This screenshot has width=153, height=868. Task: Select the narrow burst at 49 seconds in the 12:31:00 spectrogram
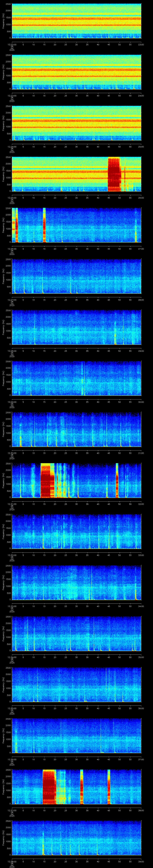click(x=117, y=481)
